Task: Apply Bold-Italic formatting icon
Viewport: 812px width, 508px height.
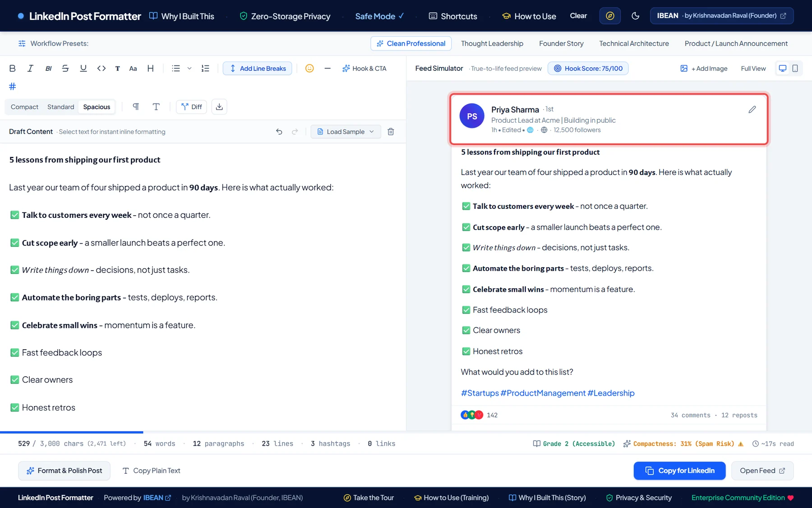Action: [x=48, y=69]
